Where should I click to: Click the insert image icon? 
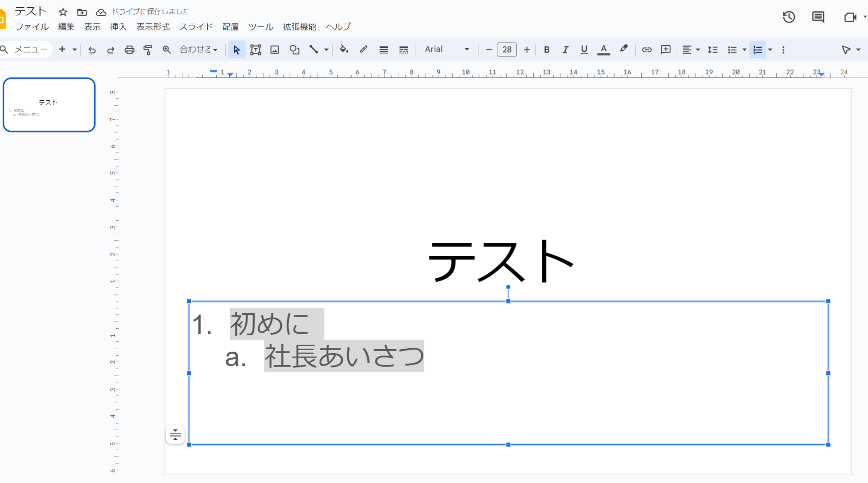(x=274, y=50)
